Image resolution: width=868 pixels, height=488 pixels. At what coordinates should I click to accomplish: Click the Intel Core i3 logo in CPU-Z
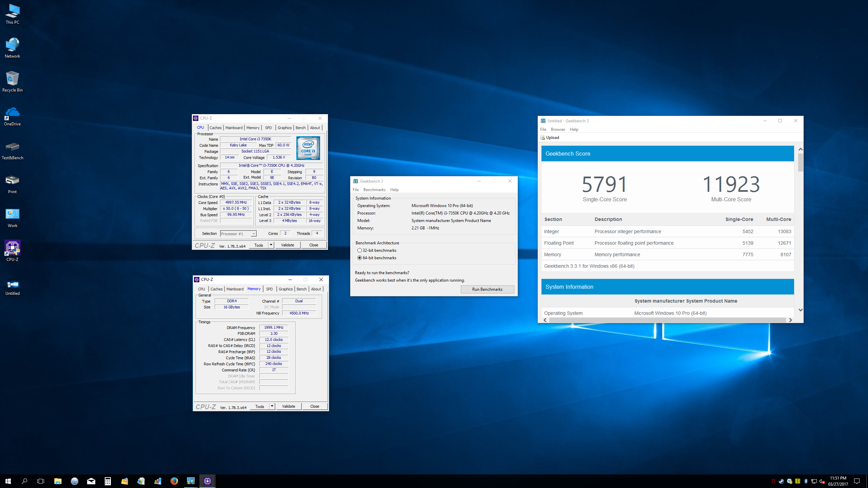[x=308, y=148]
